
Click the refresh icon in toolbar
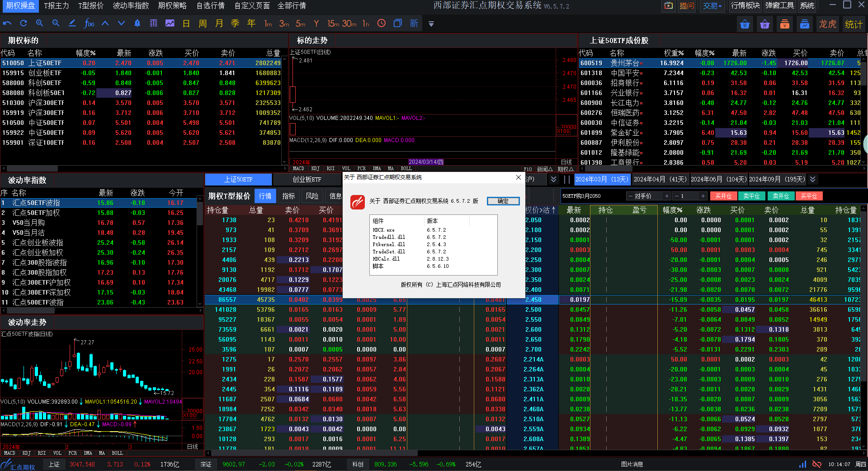(x=24, y=24)
